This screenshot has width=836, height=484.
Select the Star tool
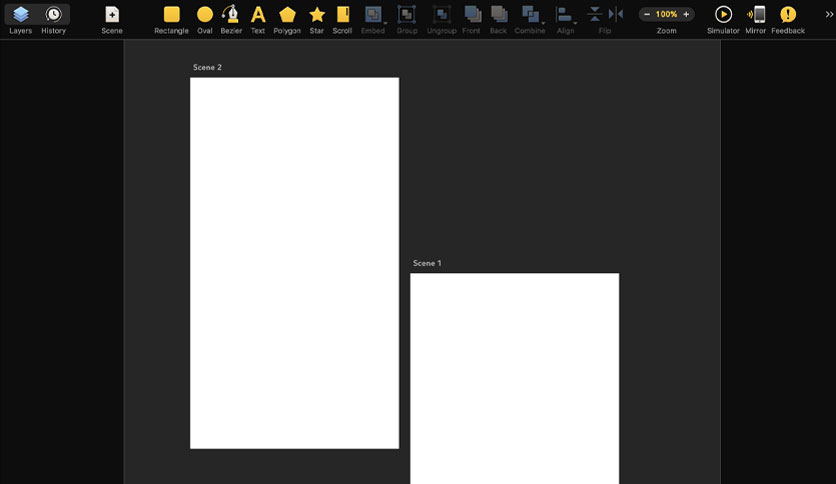[x=317, y=20]
